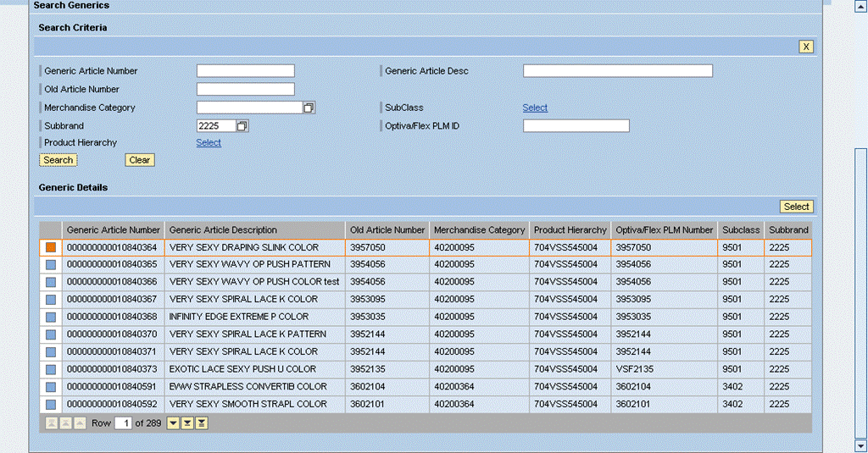
Task: Go to previous page in table pager
Action: point(66,423)
